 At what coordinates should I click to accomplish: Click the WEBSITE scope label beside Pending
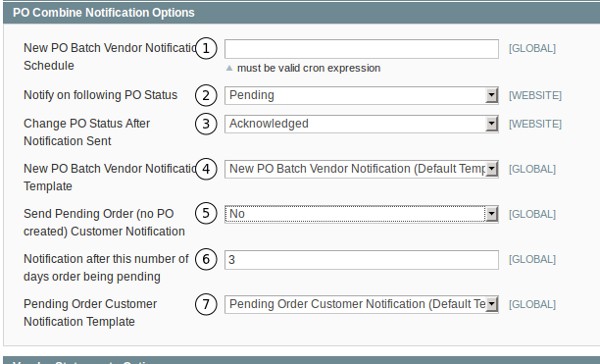point(535,95)
